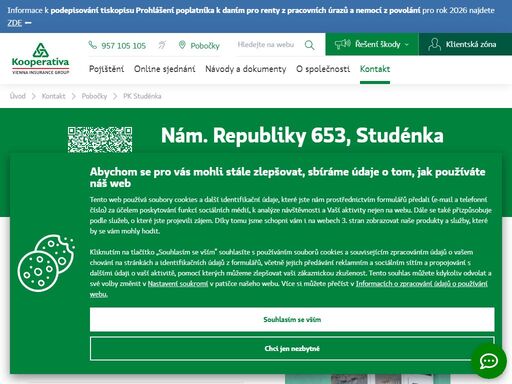This screenshot has width=512, height=384.
Task: Open the sign language accessibility icon
Action: tap(162, 45)
